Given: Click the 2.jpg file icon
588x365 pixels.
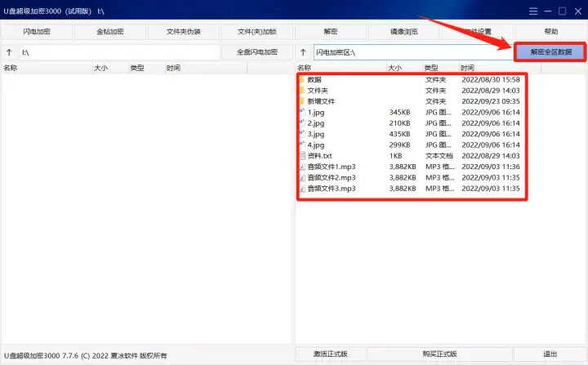Looking at the screenshot, I should (302, 122).
